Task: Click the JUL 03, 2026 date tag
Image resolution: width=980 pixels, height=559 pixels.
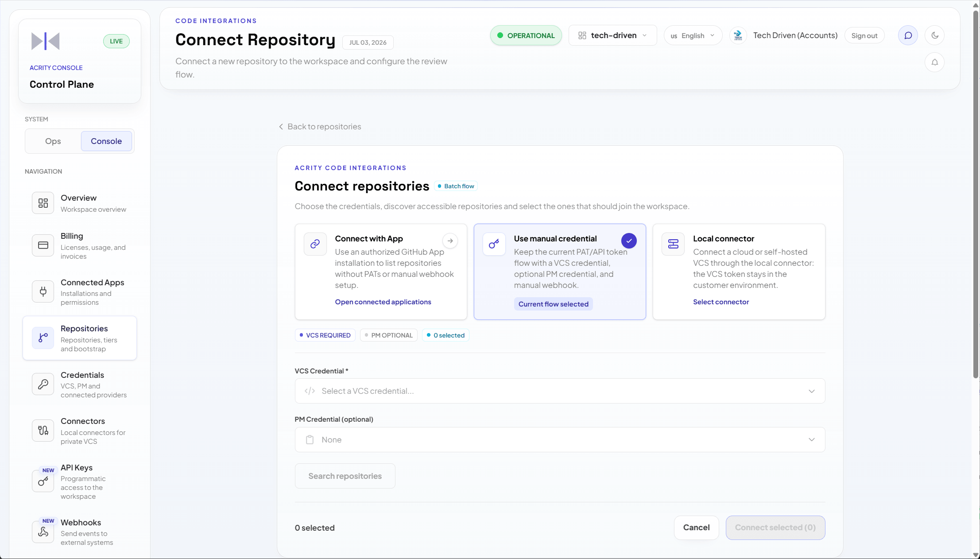Action: [368, 43]
